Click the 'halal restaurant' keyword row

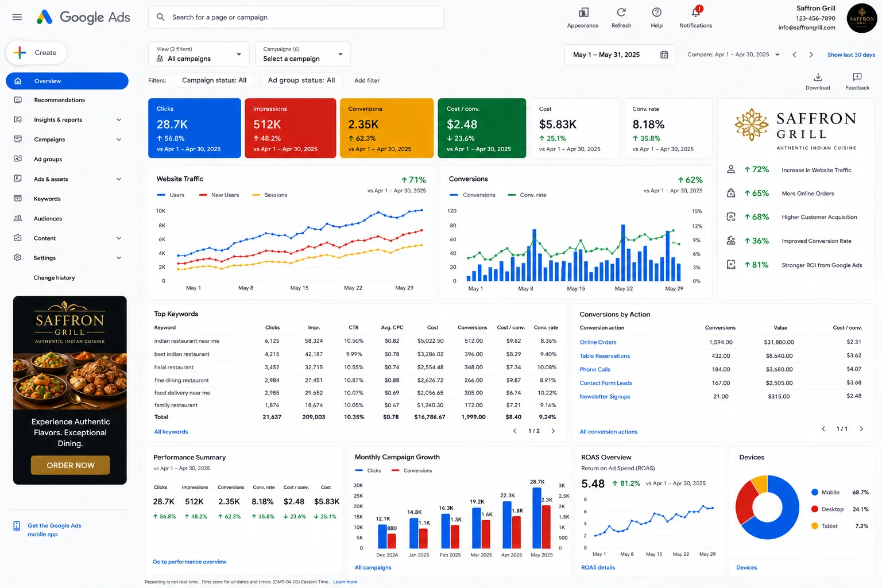(x=355, y=367)
